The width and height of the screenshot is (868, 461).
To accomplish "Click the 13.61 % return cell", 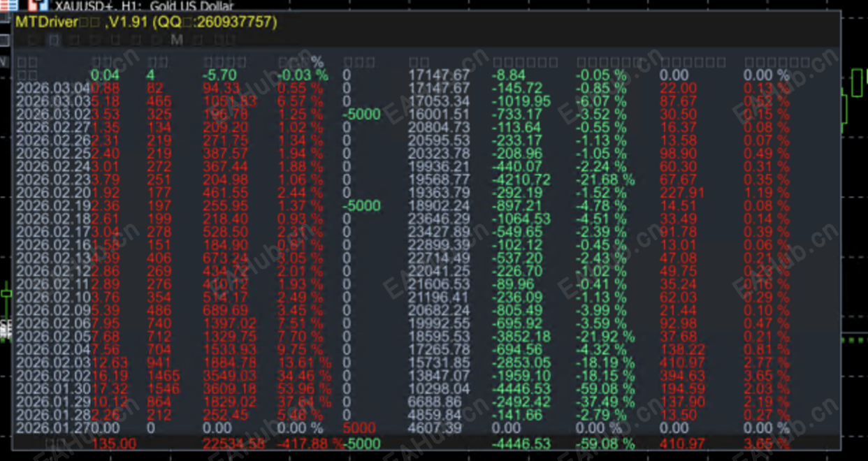I will 304,363.
